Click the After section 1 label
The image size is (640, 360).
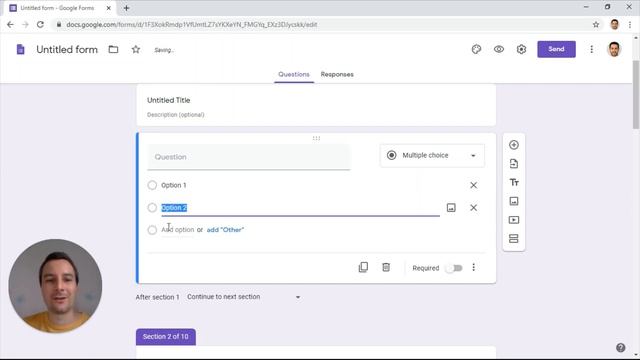click(157, 297)
